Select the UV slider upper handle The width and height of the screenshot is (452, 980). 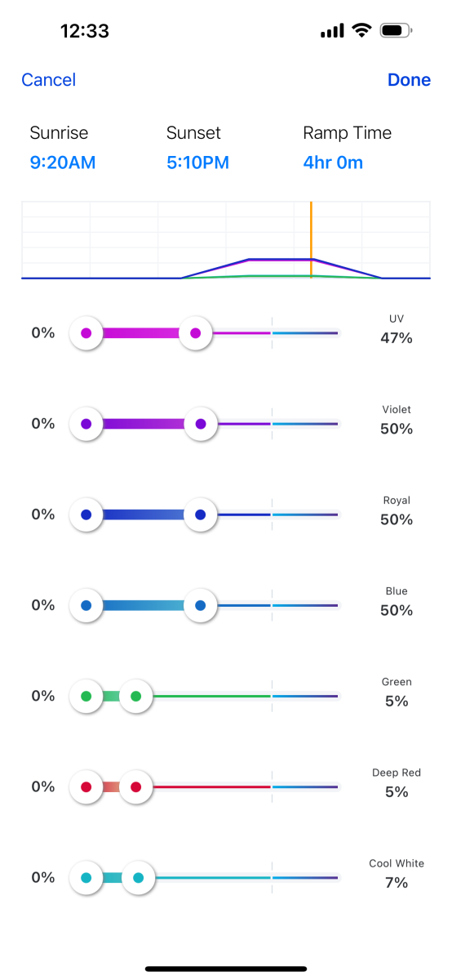(x=195, y=333)
